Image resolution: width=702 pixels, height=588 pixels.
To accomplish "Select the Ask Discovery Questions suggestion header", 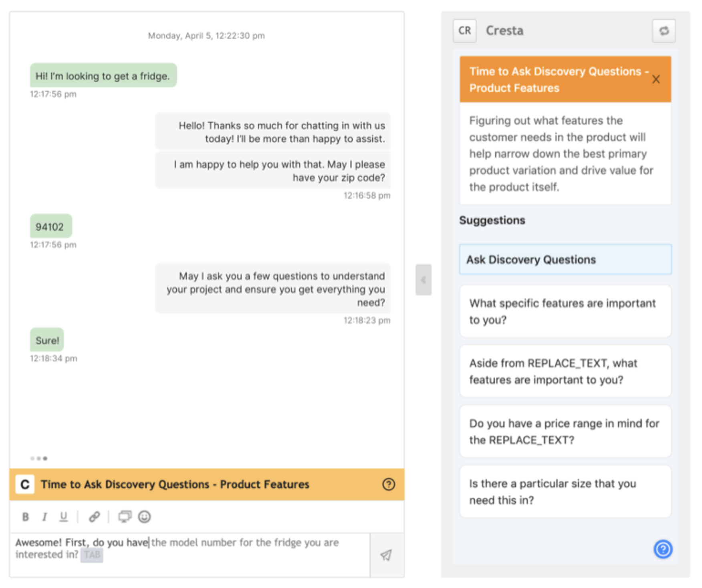I will click(565, 260).
